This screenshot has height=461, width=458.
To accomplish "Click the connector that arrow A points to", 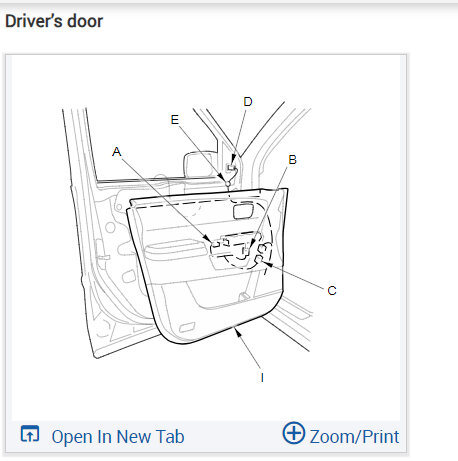I will (x=215, y=245).
